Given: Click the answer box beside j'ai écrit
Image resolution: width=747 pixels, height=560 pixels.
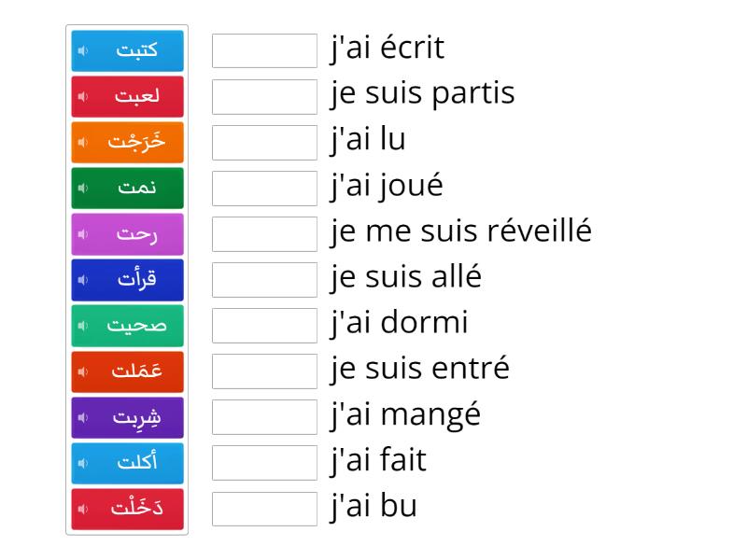Looking at the screenshot, I should point(264,50).
